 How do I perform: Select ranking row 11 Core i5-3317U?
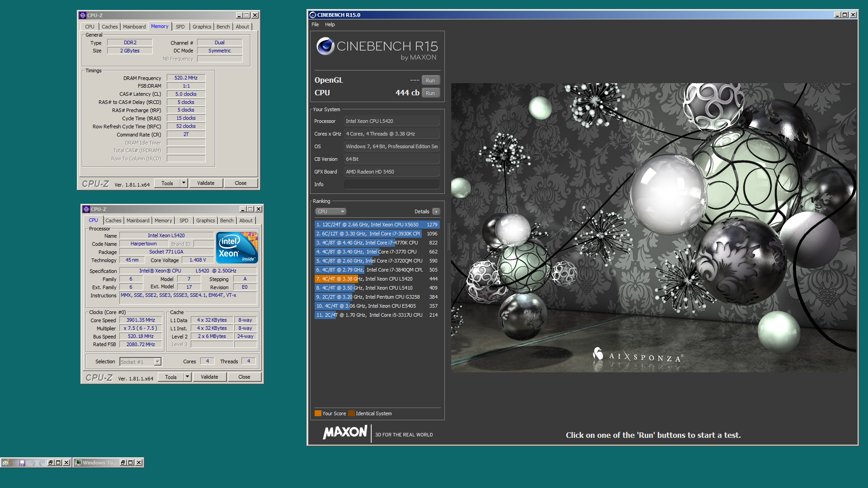[377, 315]
